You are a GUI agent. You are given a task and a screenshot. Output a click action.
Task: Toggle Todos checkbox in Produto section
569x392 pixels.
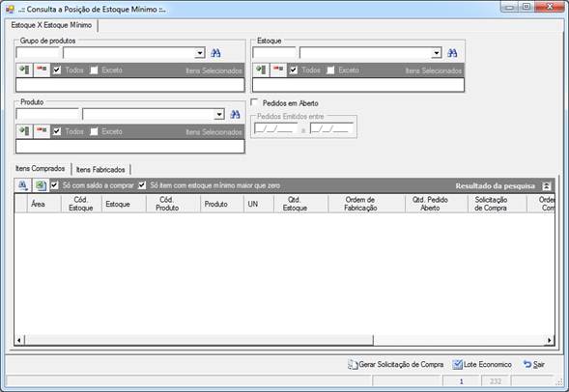(x=57, y=131)
